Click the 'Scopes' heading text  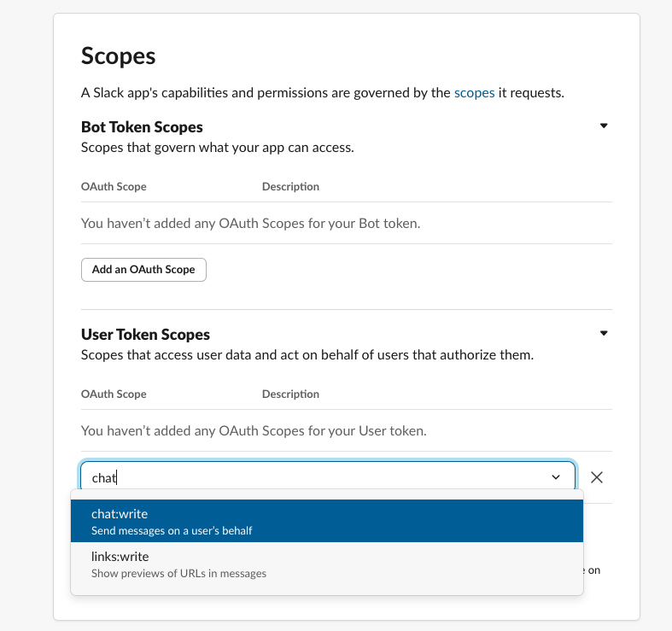click(x=119, y=56)
